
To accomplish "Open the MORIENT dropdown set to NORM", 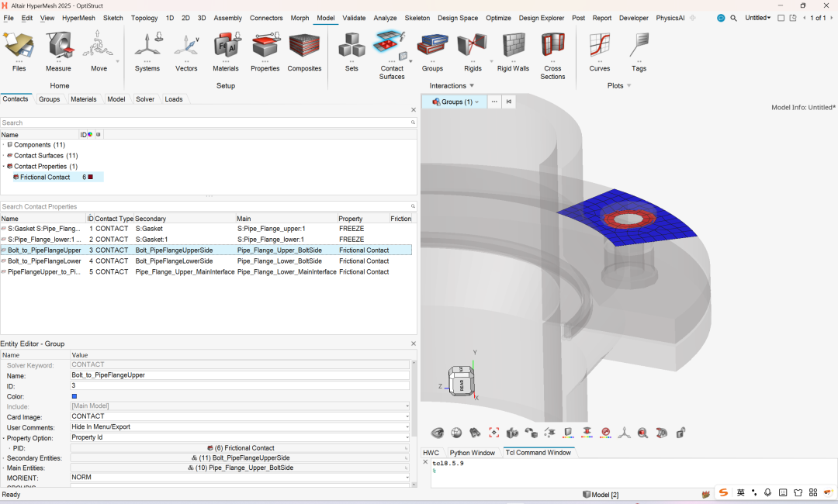I will 407,478.
